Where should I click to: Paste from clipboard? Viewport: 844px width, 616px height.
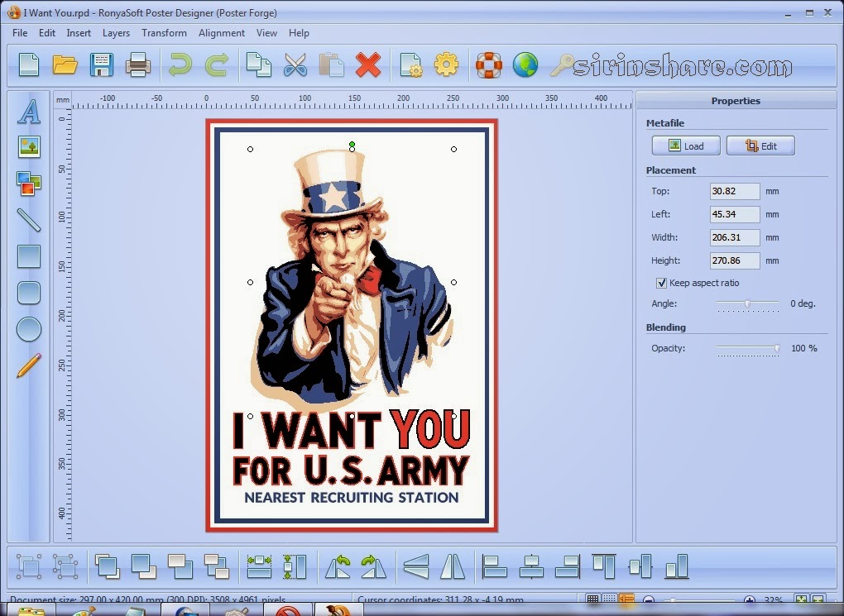[332, 64]
